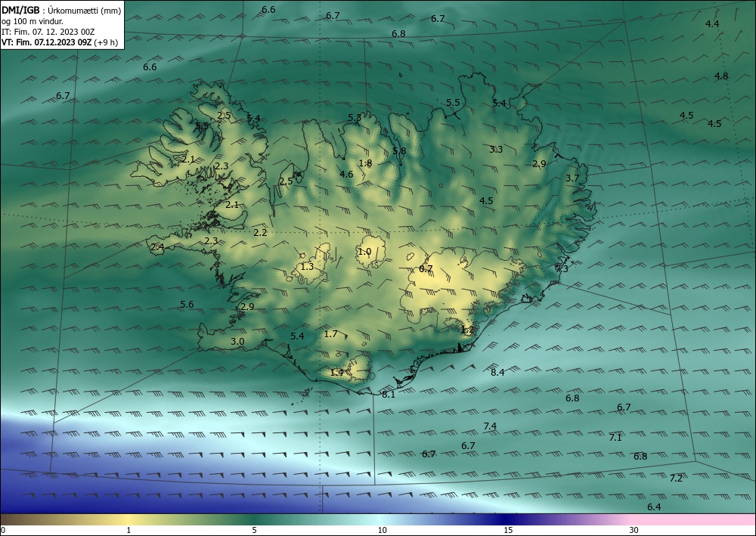The width and height of the screenshot is (756, 536).
Task: Click the '1' tick on the color scale
Action: [x=129, y=531]
